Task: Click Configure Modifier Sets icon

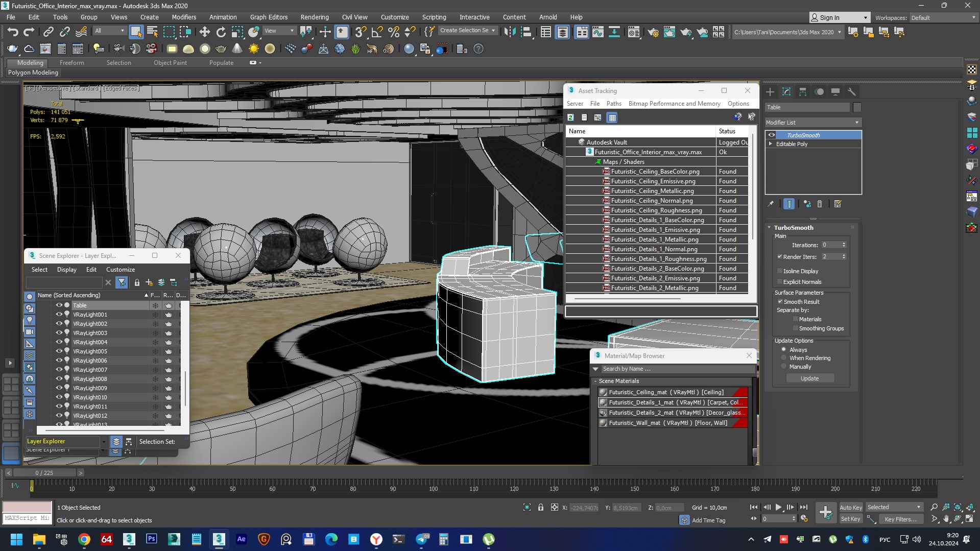Action: (x=838, y=204)
